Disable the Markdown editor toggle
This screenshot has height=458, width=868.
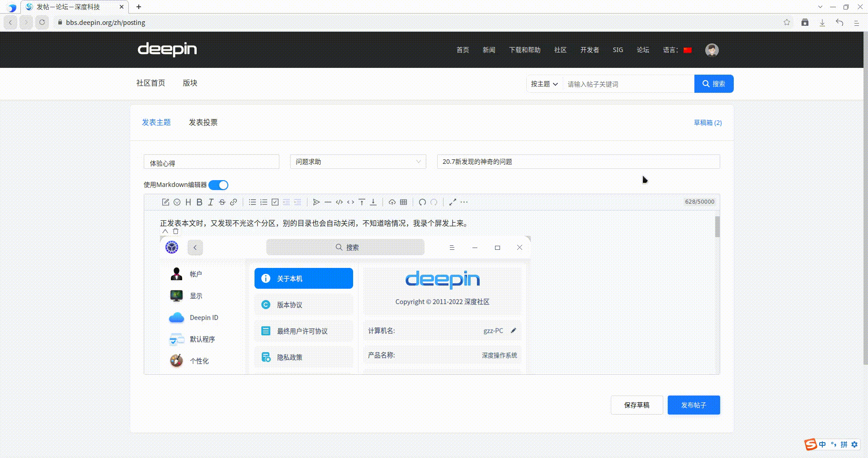pos(219,185)
